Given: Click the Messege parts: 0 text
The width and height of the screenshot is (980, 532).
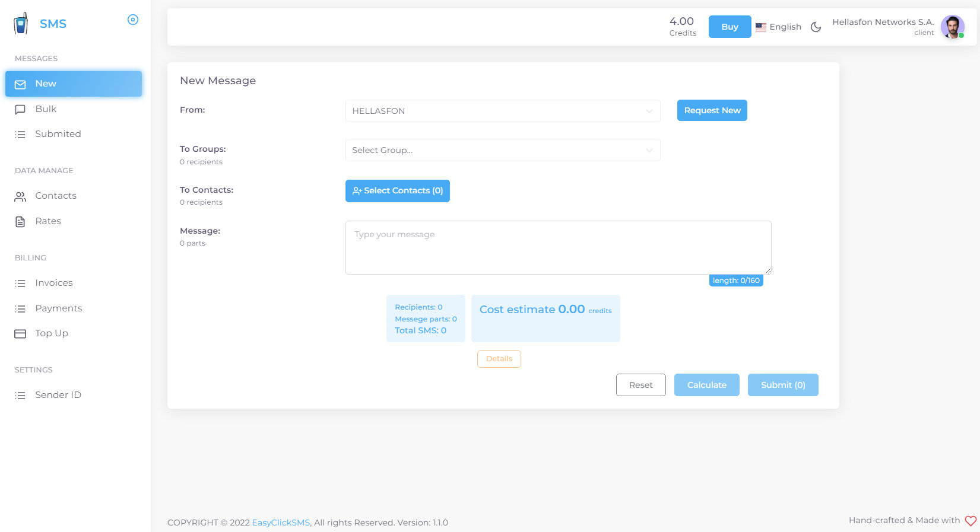Looking at the screenshot, I should pos(426,319).
